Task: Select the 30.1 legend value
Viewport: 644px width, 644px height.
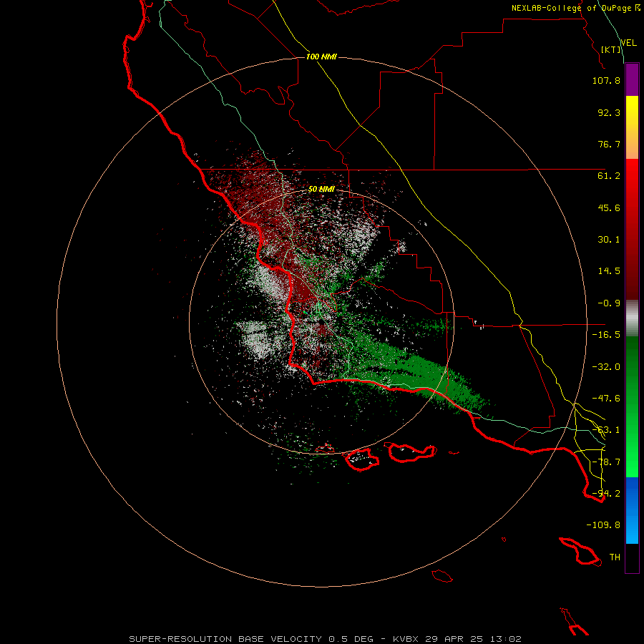Action: tap(609, 240)
